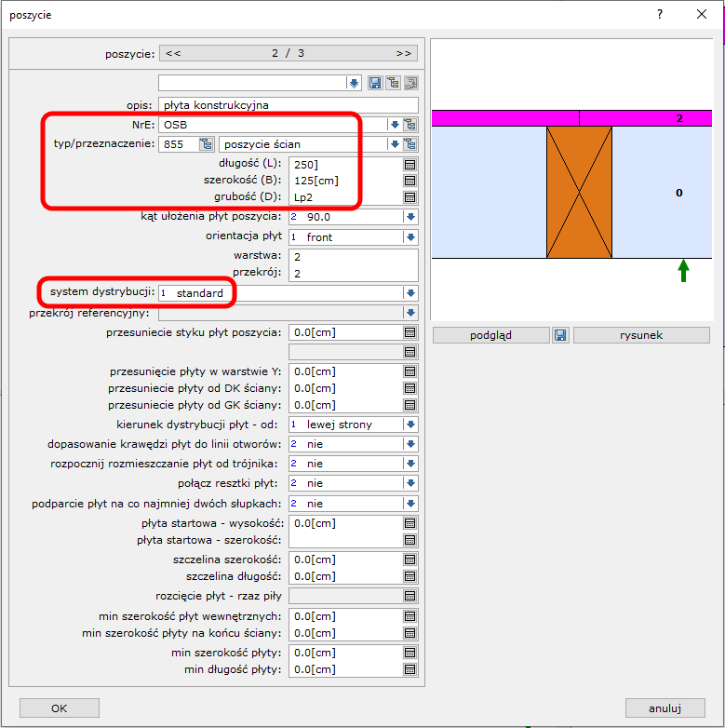Click the rysunek button

(x=641, y=335)
